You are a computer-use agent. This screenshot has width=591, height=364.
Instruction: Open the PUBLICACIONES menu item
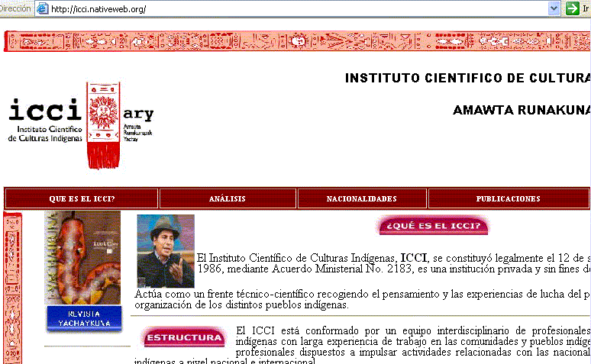tap(508, 198)
